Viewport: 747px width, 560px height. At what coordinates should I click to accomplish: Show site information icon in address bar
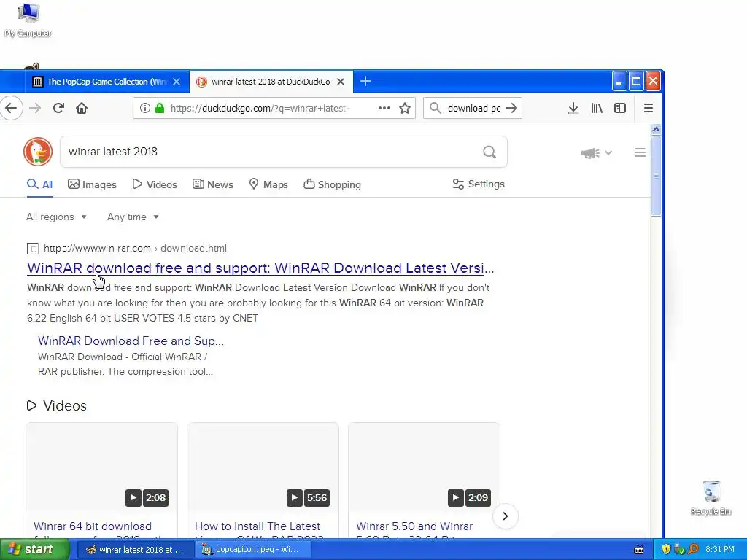click(x=145, y=108)
